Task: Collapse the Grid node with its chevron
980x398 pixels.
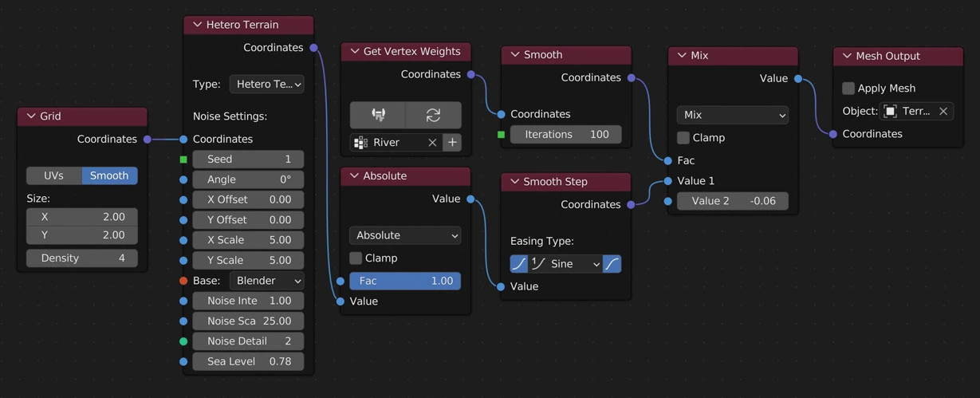Action: 30,116
